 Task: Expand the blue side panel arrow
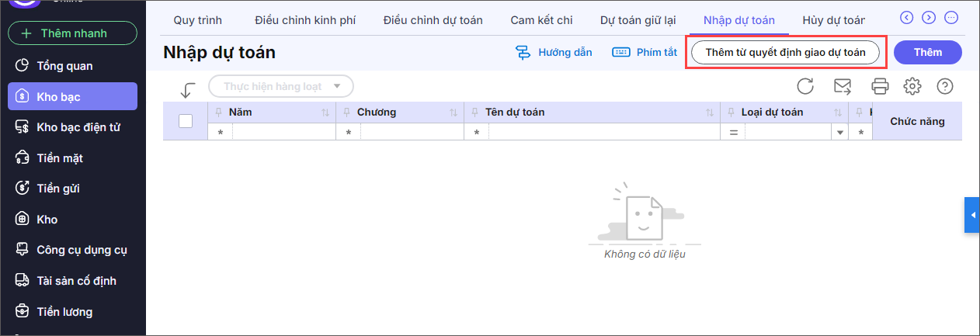pyautogui.click(x=972, y=215)
